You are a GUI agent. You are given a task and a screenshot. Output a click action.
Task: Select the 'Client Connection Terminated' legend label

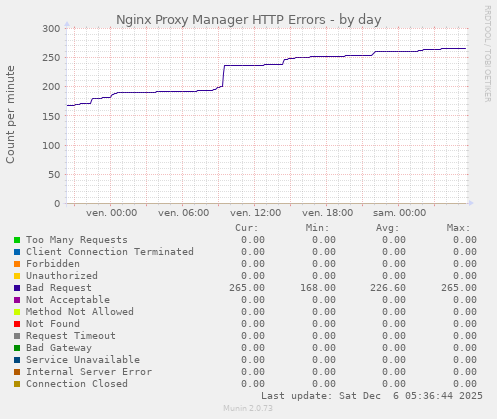[x=110, y=252]
